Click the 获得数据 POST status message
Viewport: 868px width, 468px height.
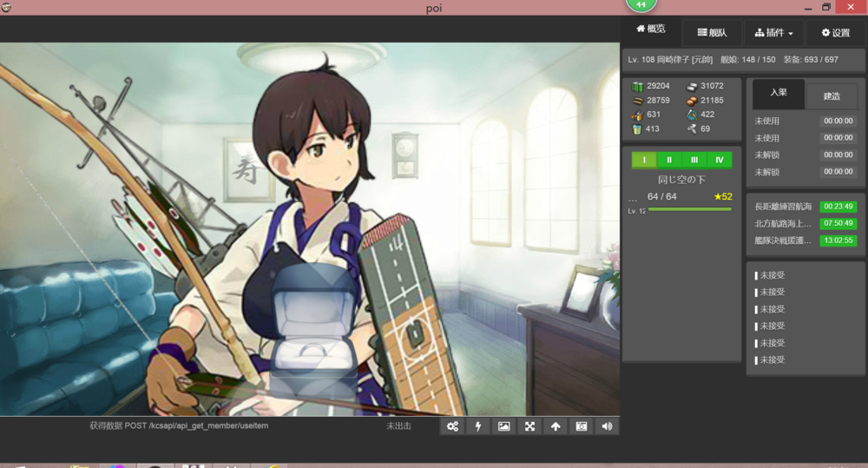[179, 425]
